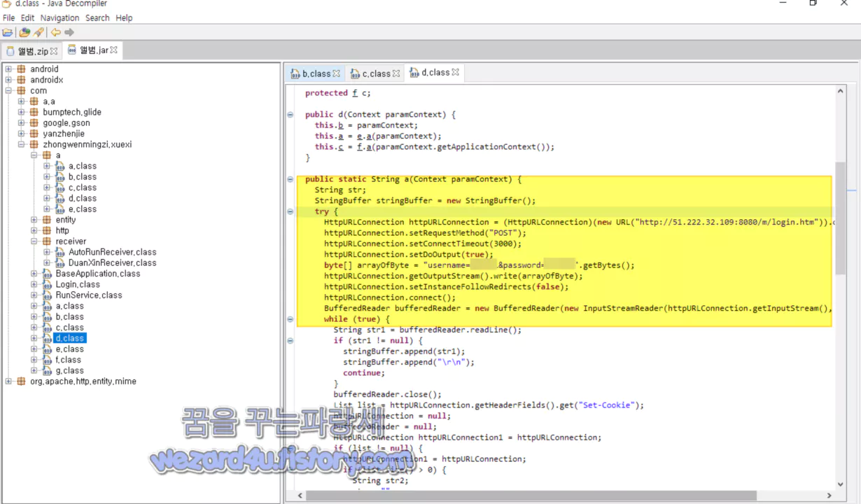Click the bumptech.glide package icon
Screen dimensions: 861x504
tap(34, 112)
